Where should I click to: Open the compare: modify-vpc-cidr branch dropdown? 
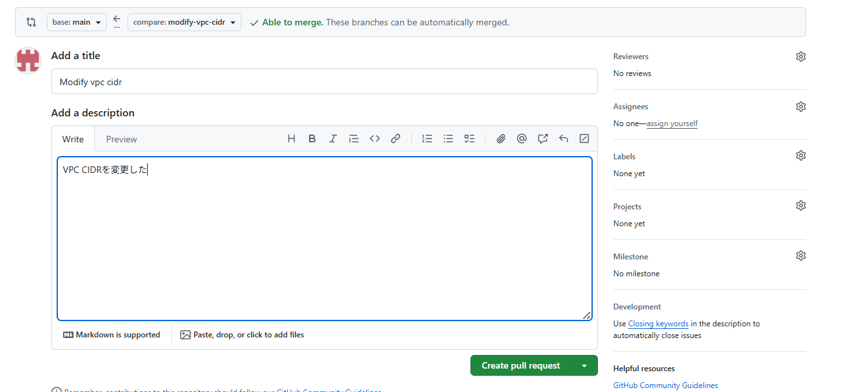(184, 22)
